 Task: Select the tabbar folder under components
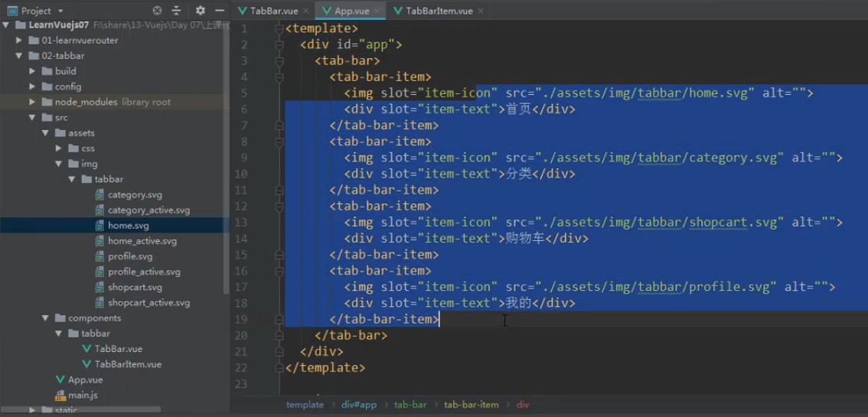95,334
